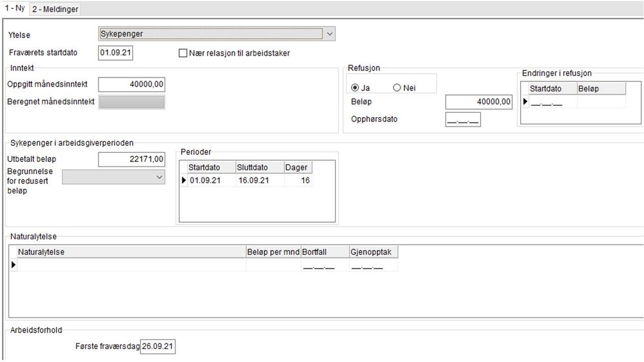Click Bortfall column header

pos(325,252)
